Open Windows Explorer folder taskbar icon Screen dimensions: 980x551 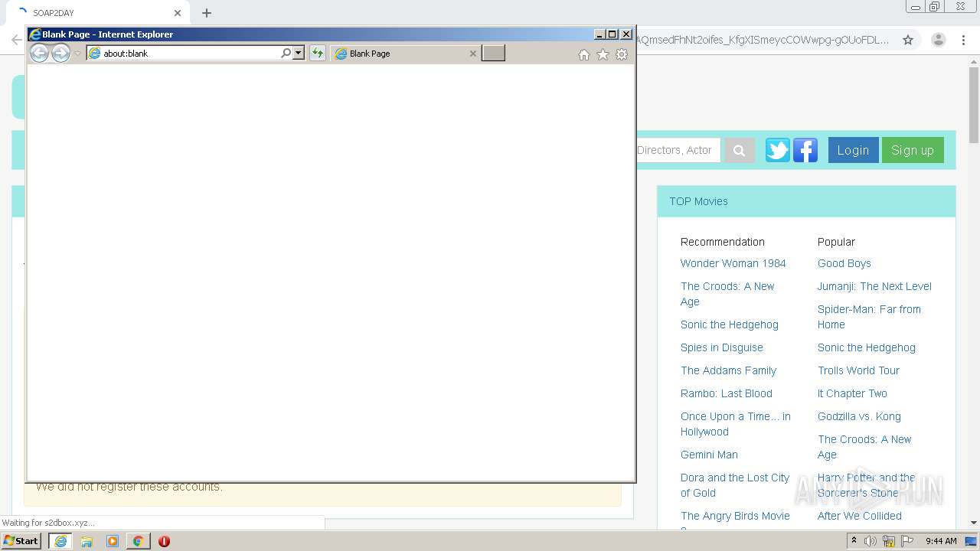(x=87, y=541)
